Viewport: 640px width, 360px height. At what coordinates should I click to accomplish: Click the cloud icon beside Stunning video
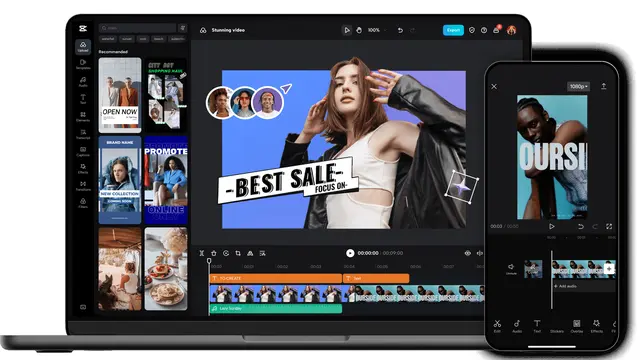[203, 30]
